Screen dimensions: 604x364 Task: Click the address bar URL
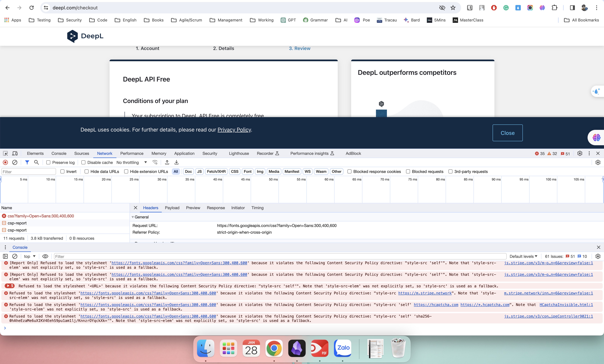tap(75, 8)
